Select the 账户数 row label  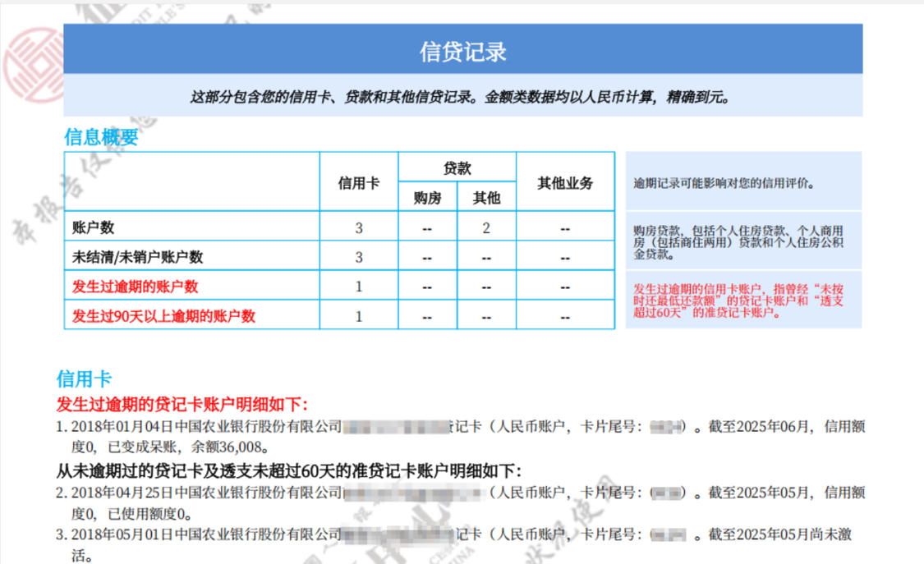(x=93, y=228)
